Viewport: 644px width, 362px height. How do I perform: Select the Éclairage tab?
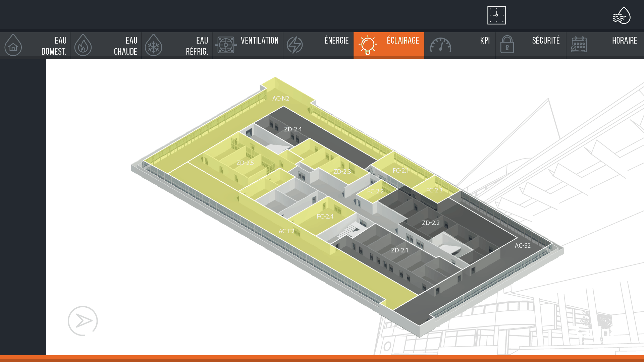pyautogui.click(x=389, y=45)
